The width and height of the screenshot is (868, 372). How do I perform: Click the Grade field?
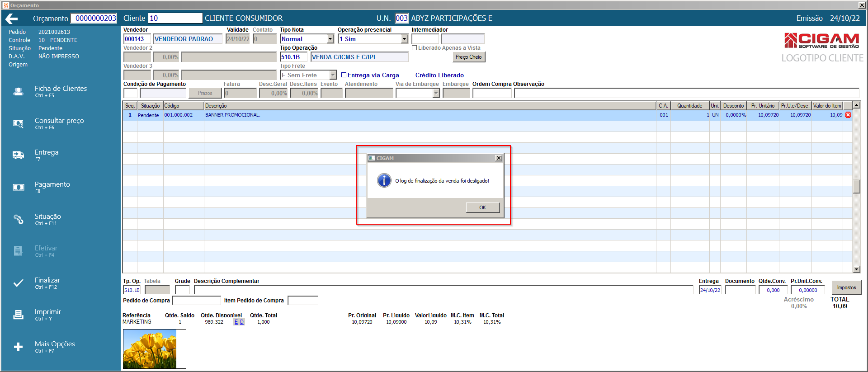182,290
